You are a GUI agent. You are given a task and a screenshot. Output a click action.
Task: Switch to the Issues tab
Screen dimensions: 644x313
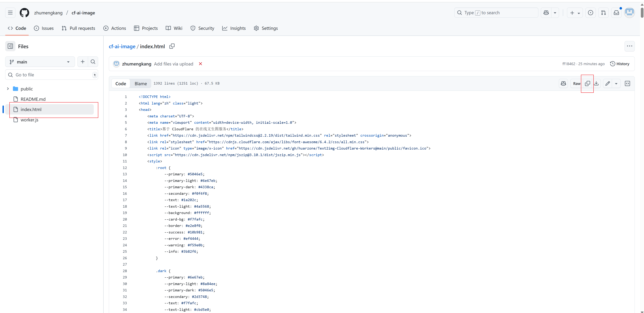44,28
